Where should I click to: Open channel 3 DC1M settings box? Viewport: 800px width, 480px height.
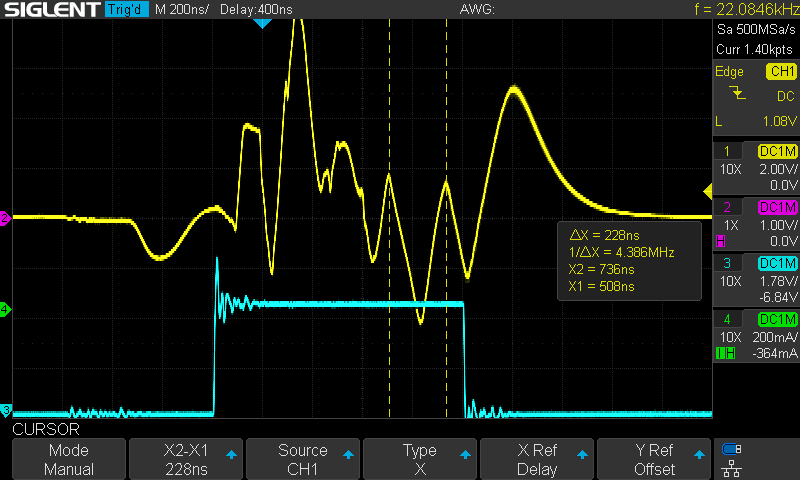[x=777, y=263]
